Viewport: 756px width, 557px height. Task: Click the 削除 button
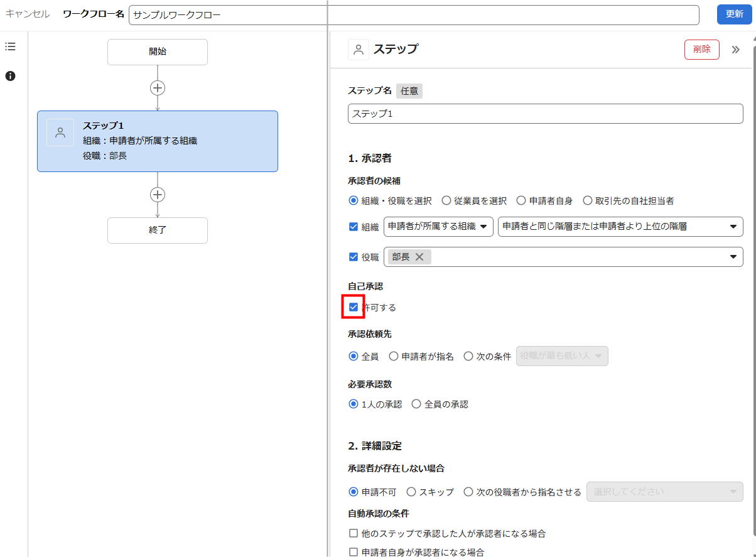(701, 50)
